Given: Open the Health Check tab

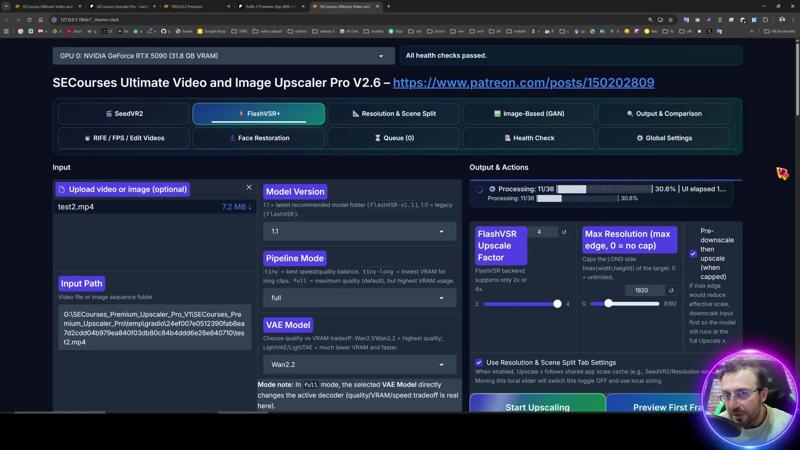Looking at the screenshot, I should tap(529, 138).
